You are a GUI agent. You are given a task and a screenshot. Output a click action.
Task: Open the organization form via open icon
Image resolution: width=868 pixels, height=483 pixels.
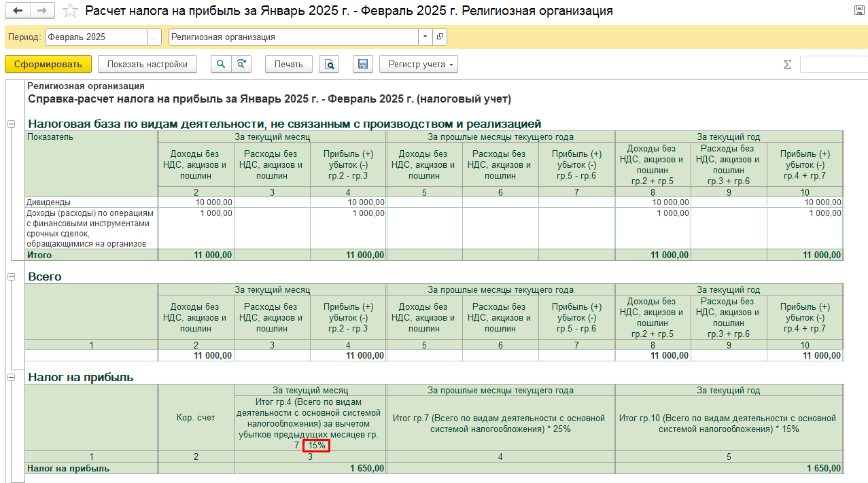click(440, 37)
